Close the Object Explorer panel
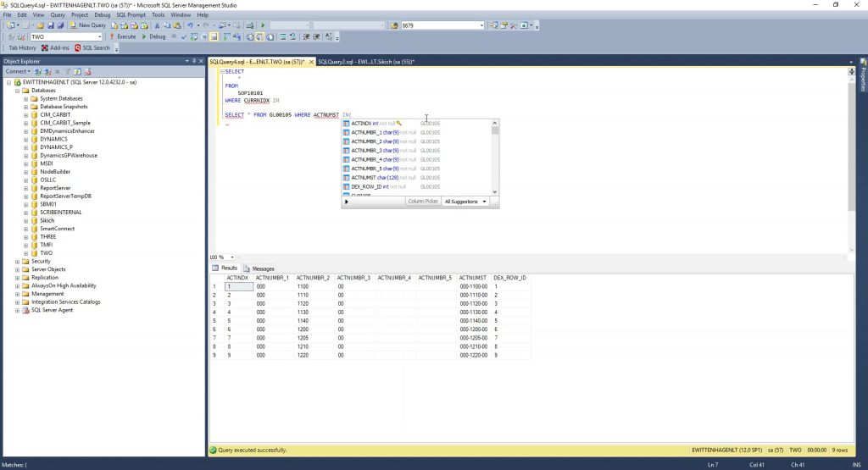 (x=202, y=61)
